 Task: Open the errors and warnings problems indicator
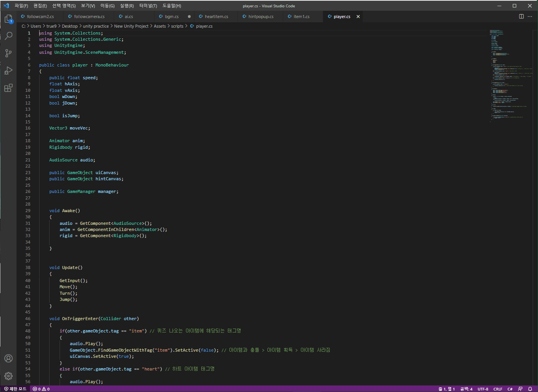click(41, 389)
